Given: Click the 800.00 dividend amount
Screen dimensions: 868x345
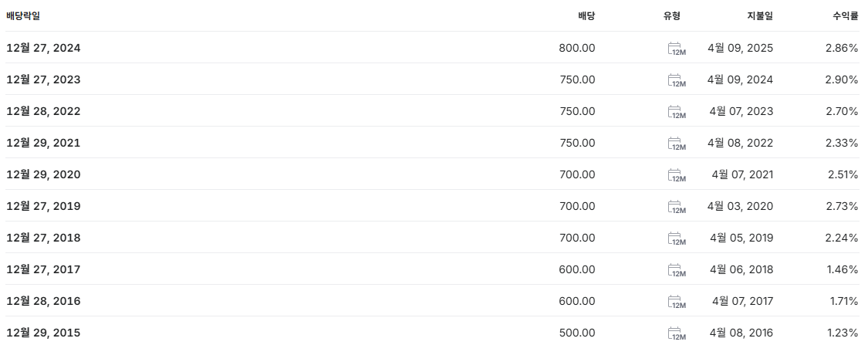Looking at the screenshot, I should tap(577, 48).
